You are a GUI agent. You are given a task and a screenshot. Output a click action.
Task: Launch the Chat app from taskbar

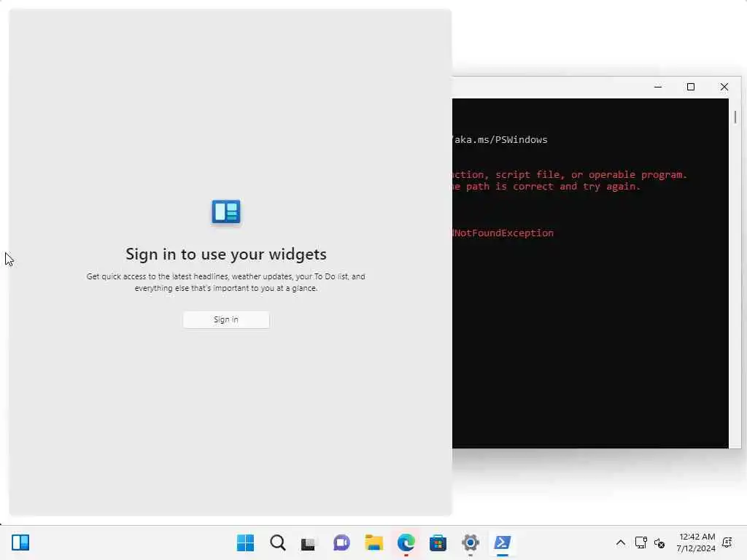point(341,542)
